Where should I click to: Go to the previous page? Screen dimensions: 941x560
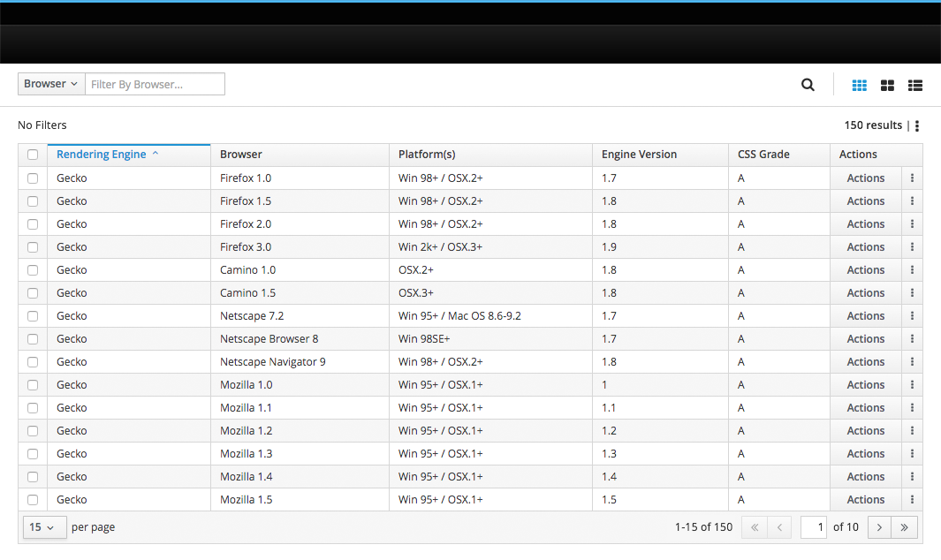[x=779, y=527]
